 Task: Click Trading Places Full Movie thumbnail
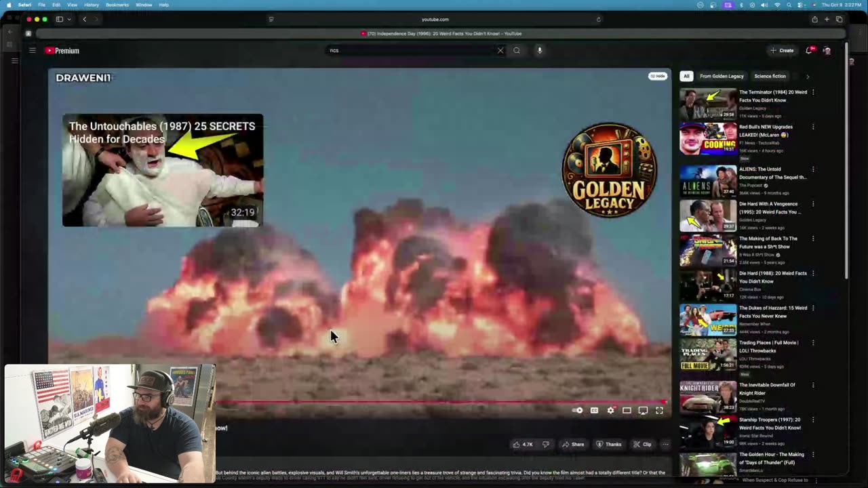(708, 354)
